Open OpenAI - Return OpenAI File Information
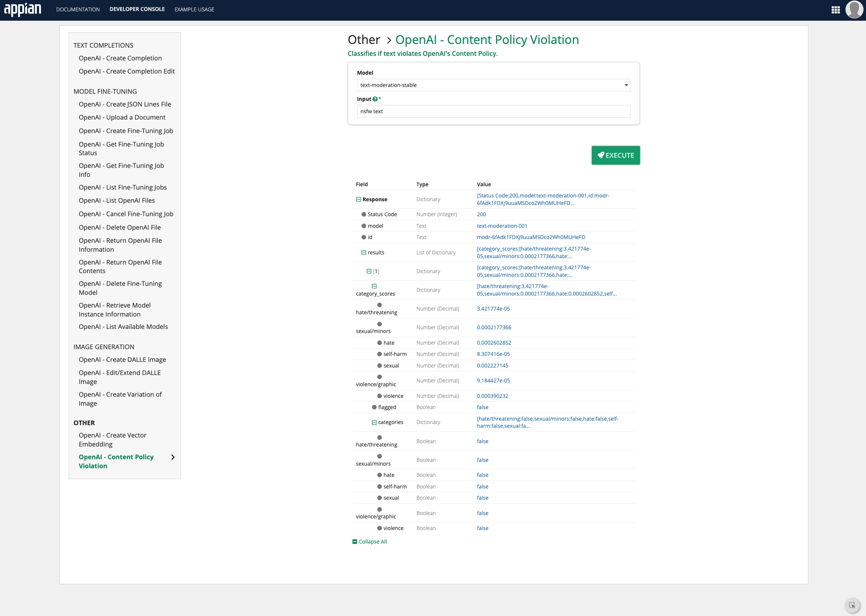Viewport: 866px width, 616px height. [x=120, y=245]
